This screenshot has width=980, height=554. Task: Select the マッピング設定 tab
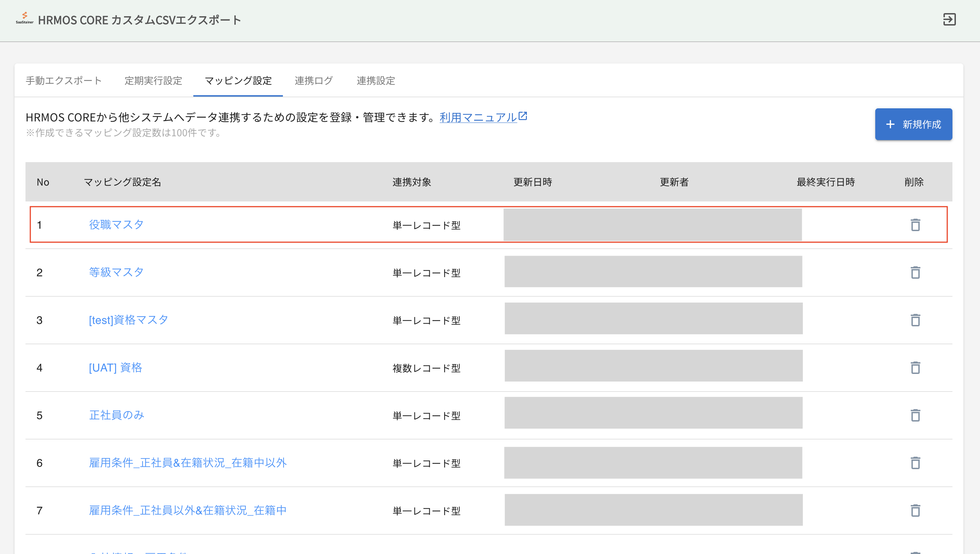coord(238,81)
